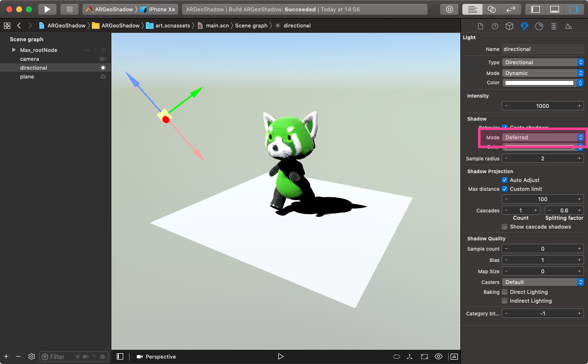
Task: Open the Quick Help inspector tab
Action: point(495,26)
